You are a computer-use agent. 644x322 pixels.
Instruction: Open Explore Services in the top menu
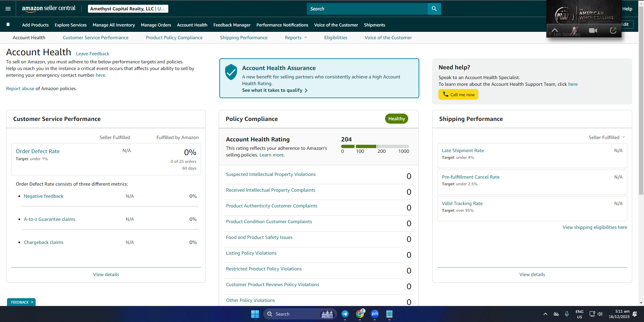coord(71,25)
